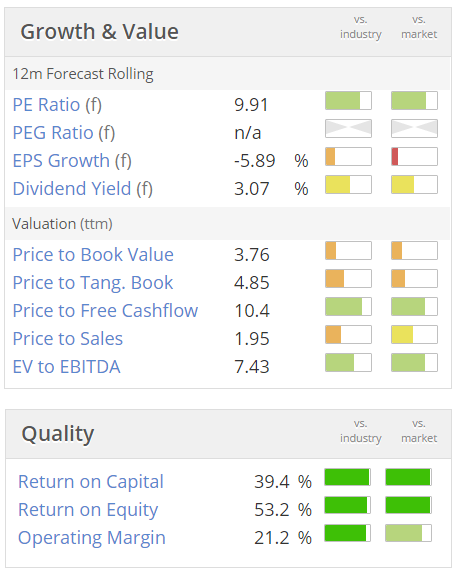Open the Price to Sales link
Screen dimensions: 461x574
pyautogui.click(x=68, y=339)
